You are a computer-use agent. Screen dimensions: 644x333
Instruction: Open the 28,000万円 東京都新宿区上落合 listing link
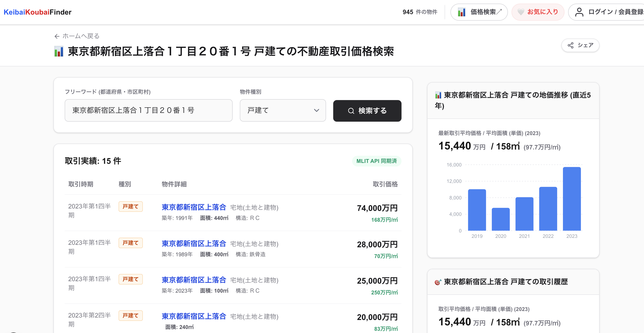point(194,243)
